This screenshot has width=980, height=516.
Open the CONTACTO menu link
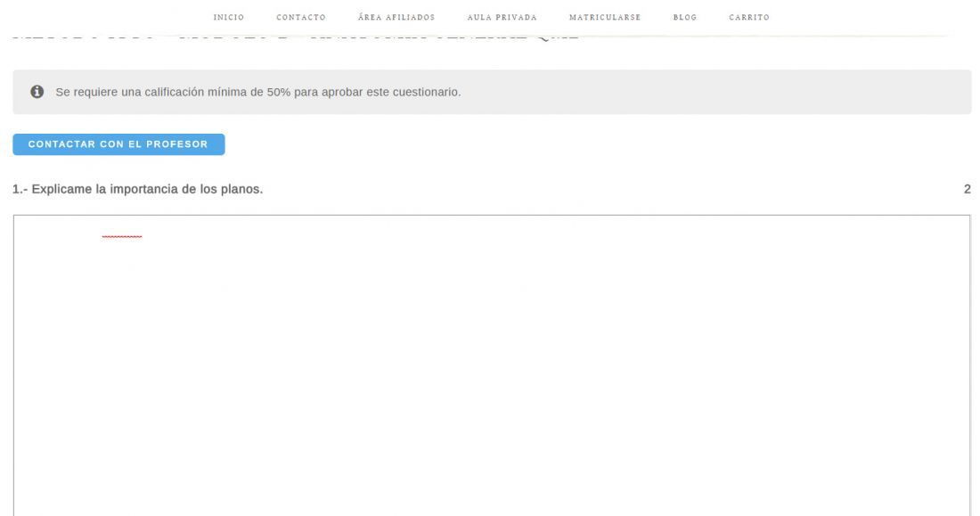(301, 18)
